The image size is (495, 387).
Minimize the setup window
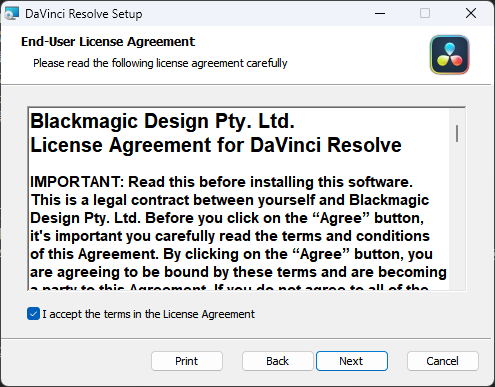380,13
